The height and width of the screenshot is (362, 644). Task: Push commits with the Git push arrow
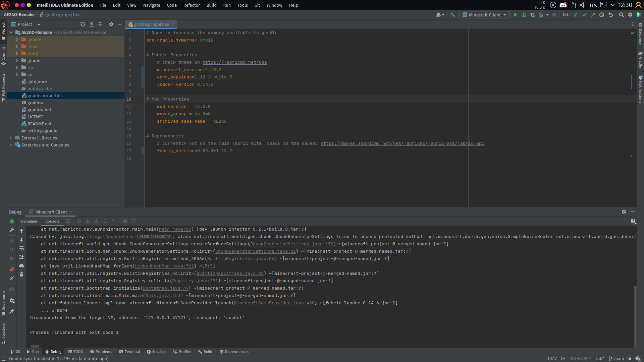coord(593,15)
